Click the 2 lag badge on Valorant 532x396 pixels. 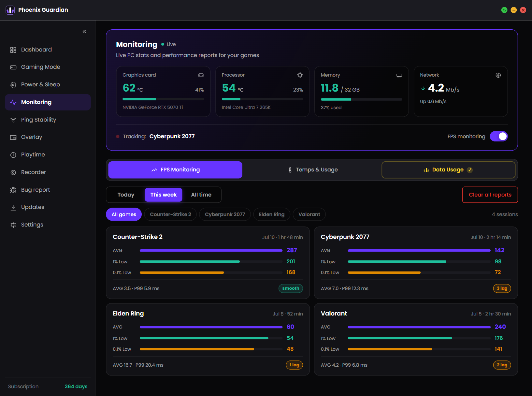coord(502,365)
